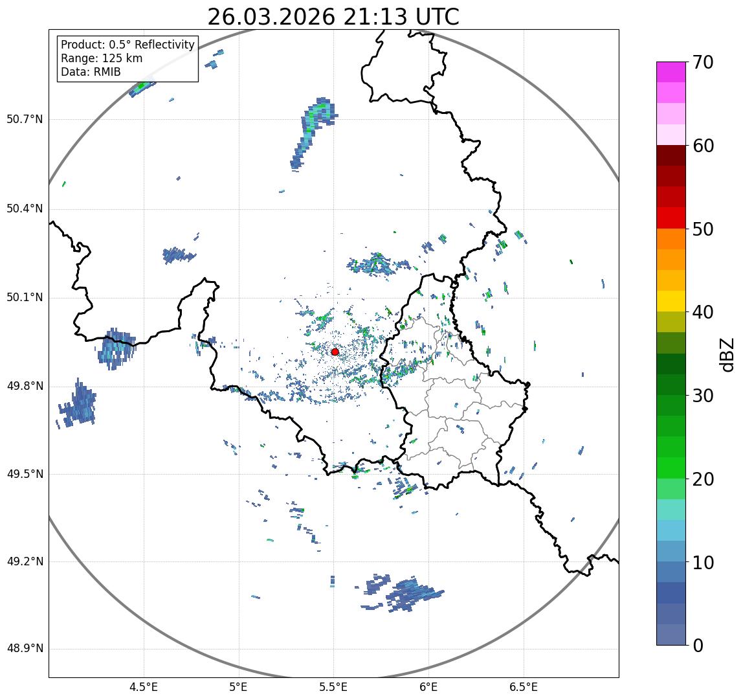The width and height of the screenshot is (743, 700).
Task: Click the 5°E longitude label
Action: (238, 687)
